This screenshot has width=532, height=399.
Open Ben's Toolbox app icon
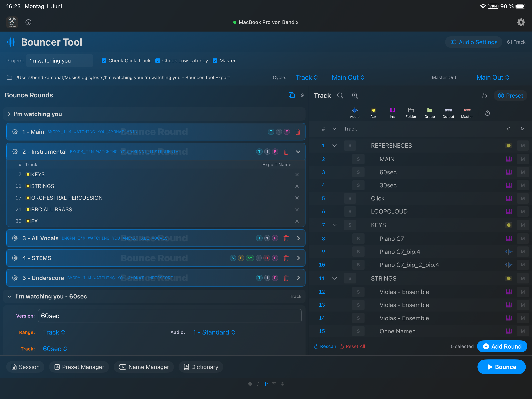click(x=12, y=22)
